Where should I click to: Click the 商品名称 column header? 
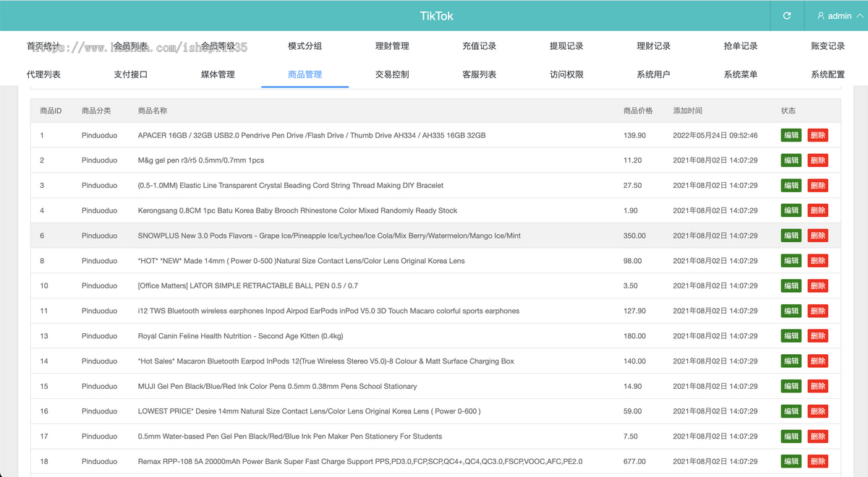pyautogui.click(x=153, y=111)
